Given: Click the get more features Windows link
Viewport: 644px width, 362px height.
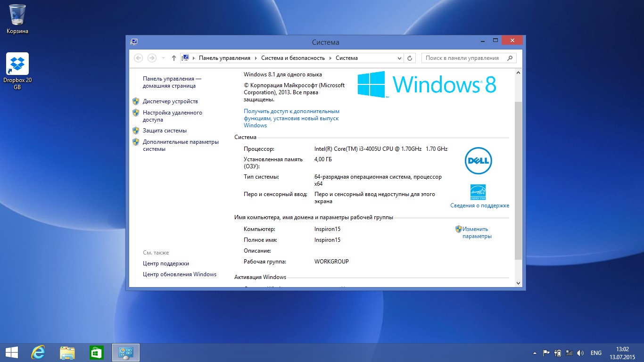Looking at the screenshot, I should (291, 118).
